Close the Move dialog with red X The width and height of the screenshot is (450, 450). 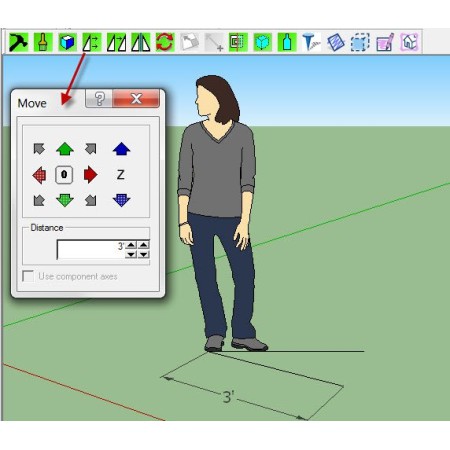click(136, 98)
